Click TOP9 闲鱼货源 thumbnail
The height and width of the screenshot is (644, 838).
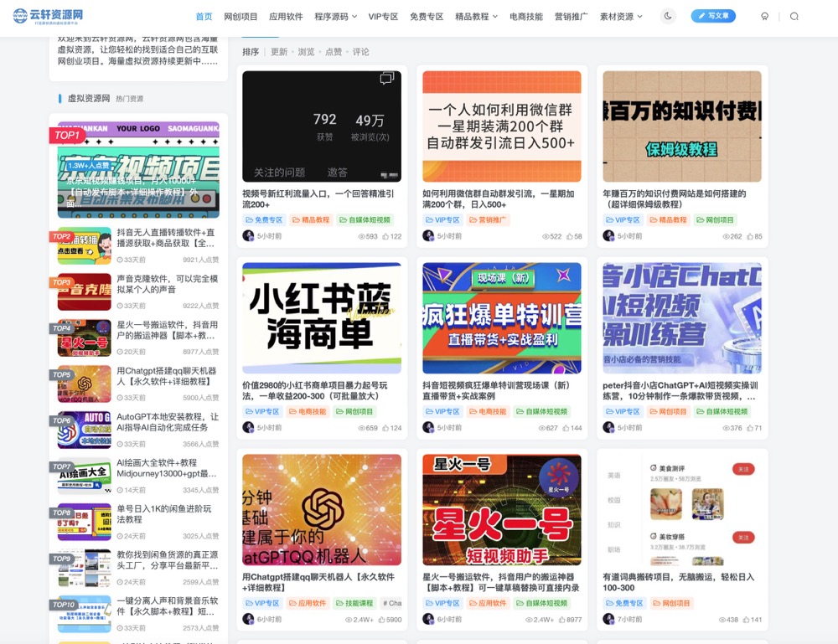point(85,568)
